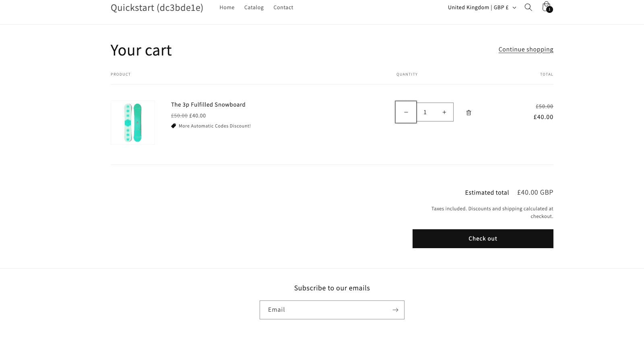
Task: Open The 3p Fulfilled Snowboard product link
Action: point(208,105)
